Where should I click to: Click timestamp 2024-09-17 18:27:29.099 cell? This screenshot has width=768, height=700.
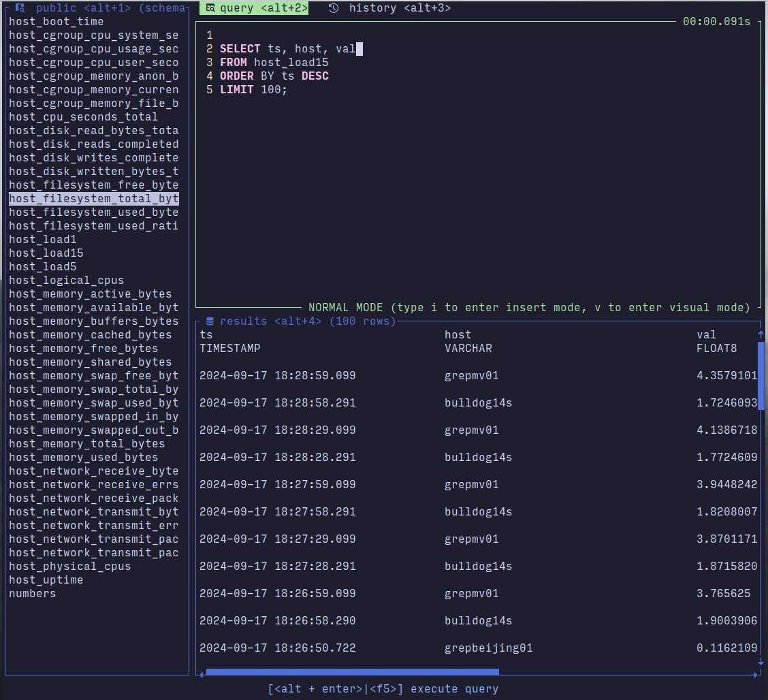coord(278,539)
